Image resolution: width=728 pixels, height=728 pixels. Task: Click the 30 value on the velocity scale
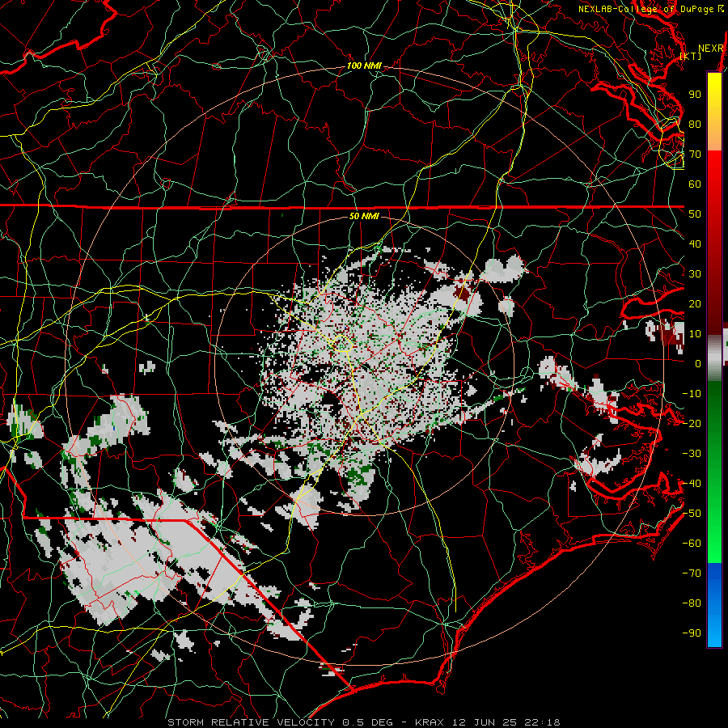tap(695, 274)
